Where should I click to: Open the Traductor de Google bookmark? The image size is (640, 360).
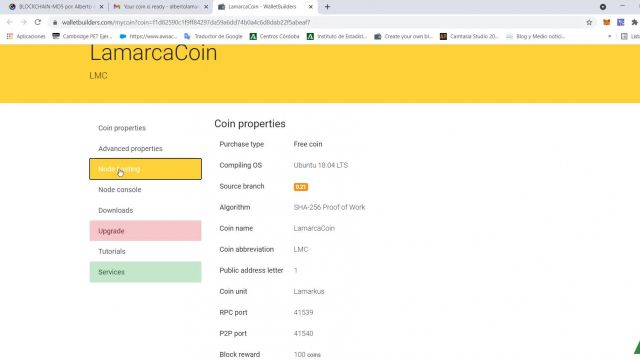point(213,36)
